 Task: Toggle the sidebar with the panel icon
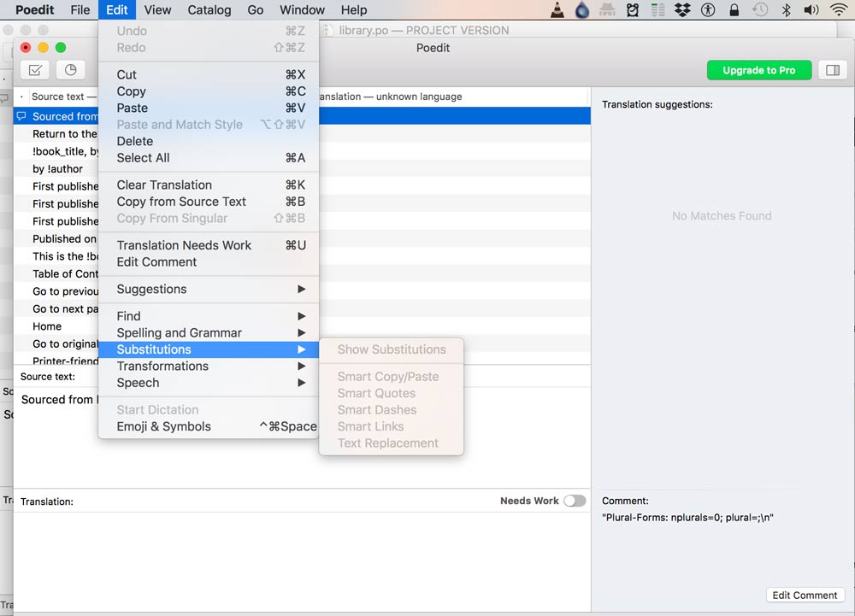pyautogui.click(x=832, y=70)
